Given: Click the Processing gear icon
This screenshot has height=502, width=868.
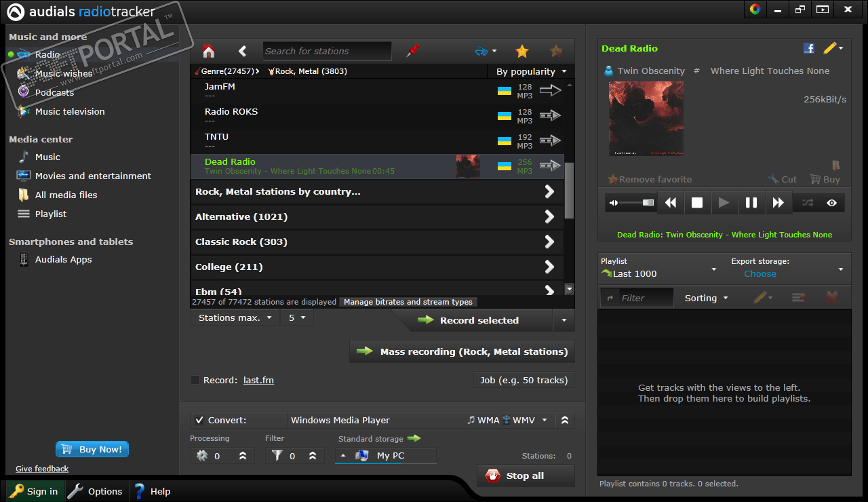Looking at the screenshot, I should [x=201, y=456].
